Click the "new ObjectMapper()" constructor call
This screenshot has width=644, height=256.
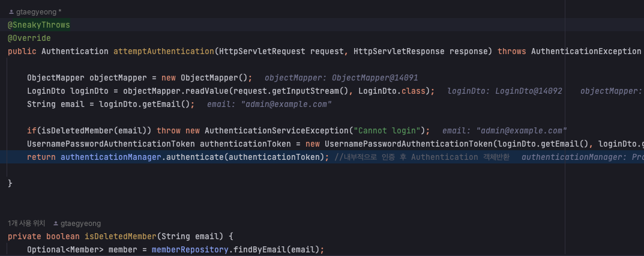[x=205, y=78]
